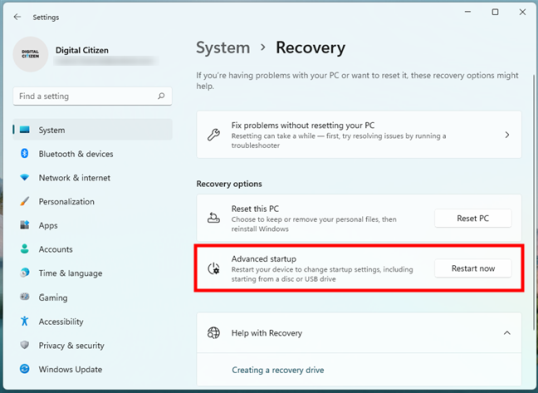Click the Advanced startup title text

pos(264,259)
